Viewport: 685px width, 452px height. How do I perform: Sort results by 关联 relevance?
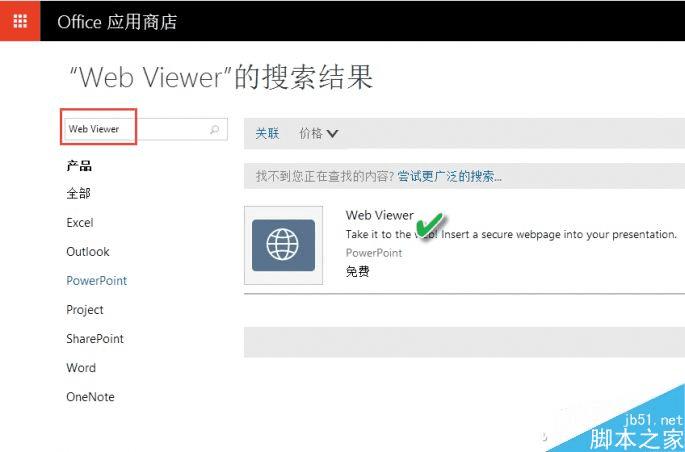point(267,133)
